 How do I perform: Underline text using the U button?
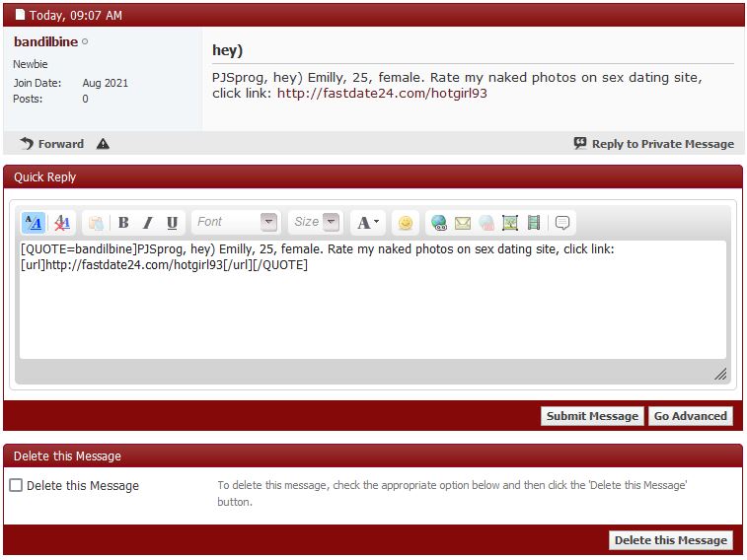(x=172, y=222)
